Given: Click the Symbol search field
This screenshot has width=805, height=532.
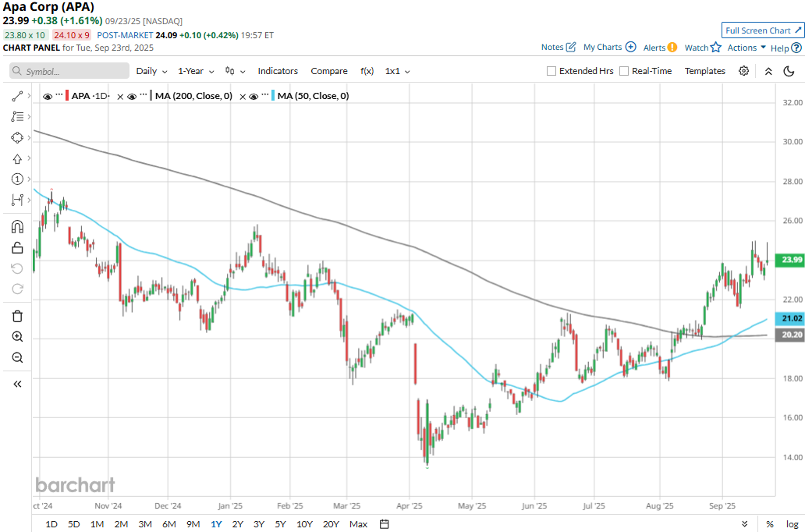Looking at the screenshot, I should click(x=69, y=71).
